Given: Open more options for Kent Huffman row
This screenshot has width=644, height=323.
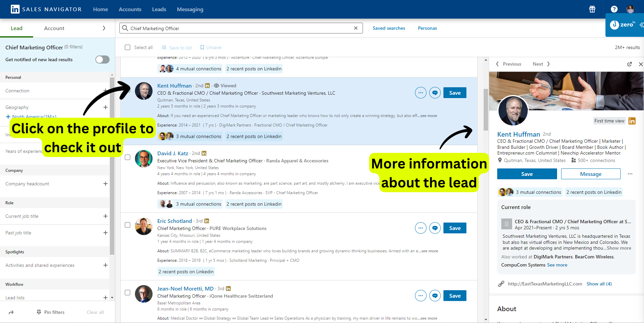Looking at the screenshot, I should point(421,93).
